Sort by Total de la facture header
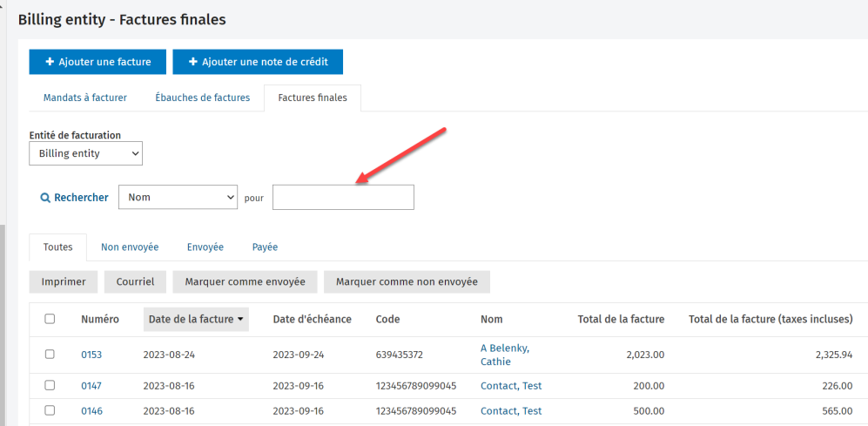The image size is (868, 426). 621,319
